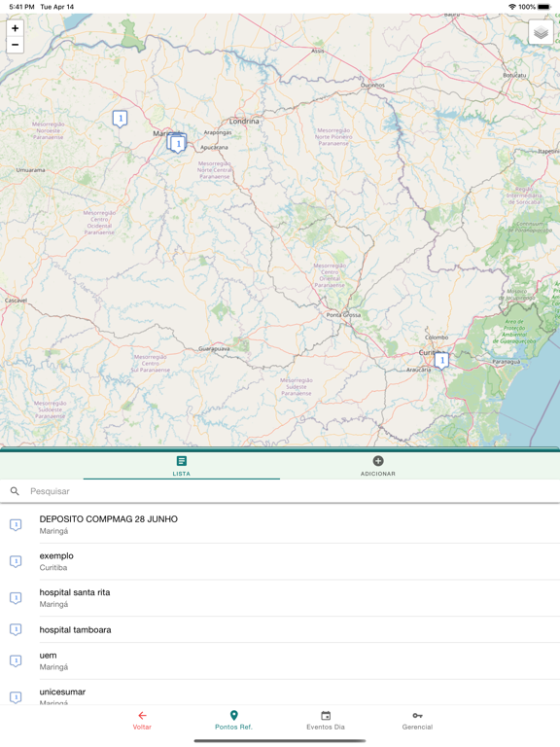Screen dimensions: 560x747
Task: Open the map layers selector
Action: point(541,32)
